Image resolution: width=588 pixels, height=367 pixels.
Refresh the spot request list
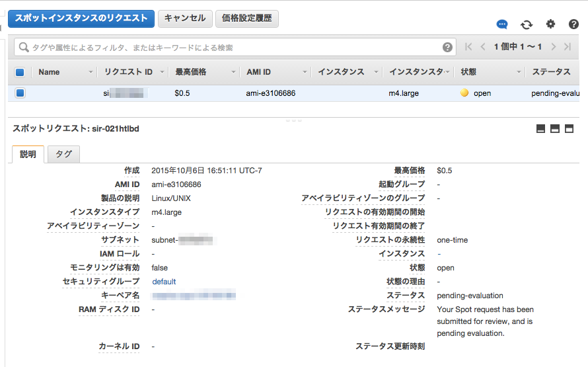(527, 24)
